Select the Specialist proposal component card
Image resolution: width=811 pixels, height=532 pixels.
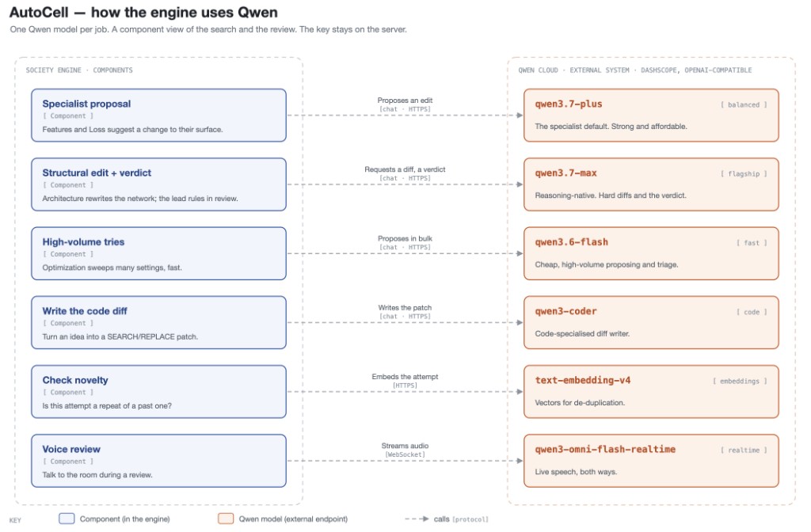tap(158, 116)
